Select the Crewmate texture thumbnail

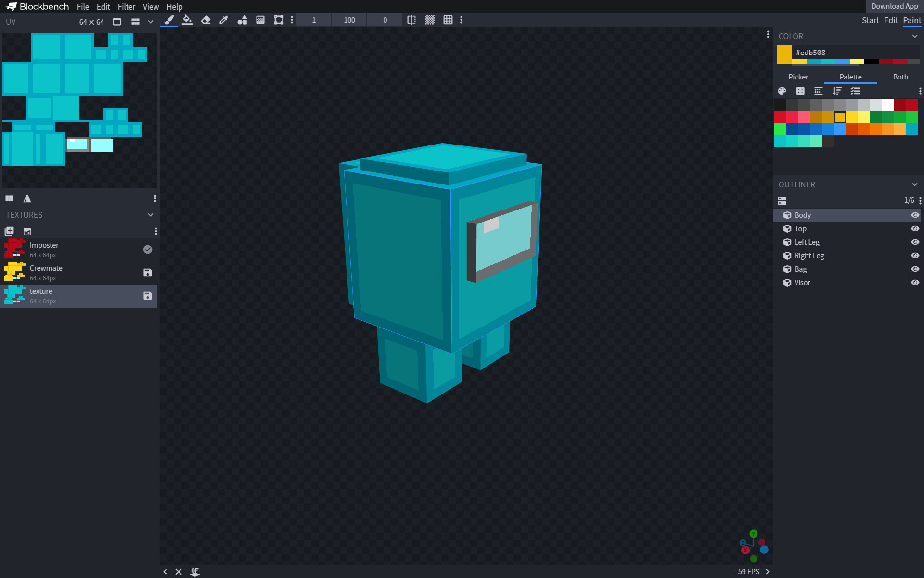point(14,272)
